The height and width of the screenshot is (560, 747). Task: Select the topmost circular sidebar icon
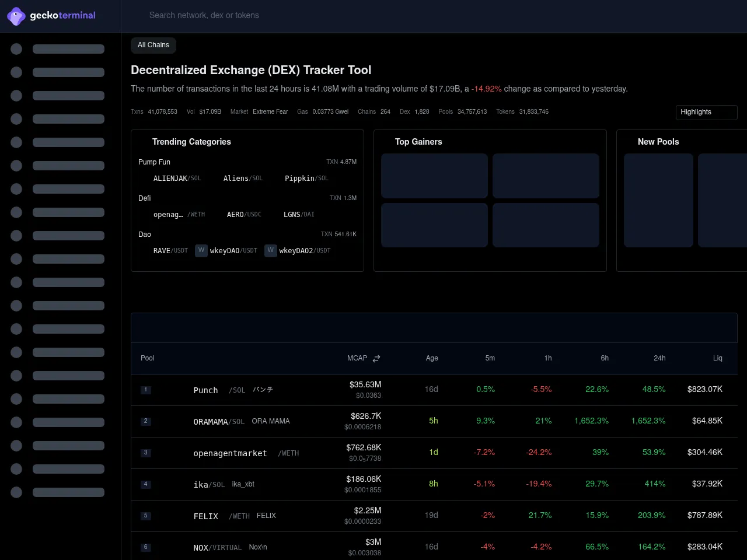point(16,49)
